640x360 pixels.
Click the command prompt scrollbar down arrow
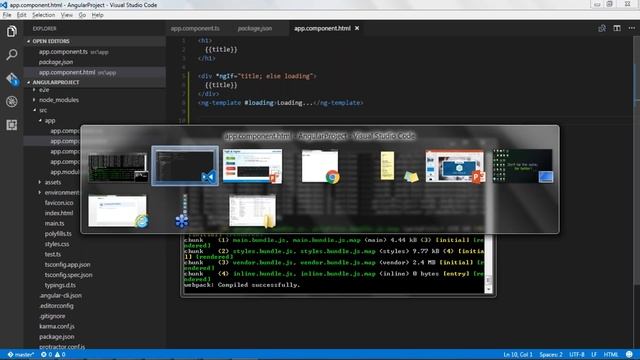[x=488, y=289]
